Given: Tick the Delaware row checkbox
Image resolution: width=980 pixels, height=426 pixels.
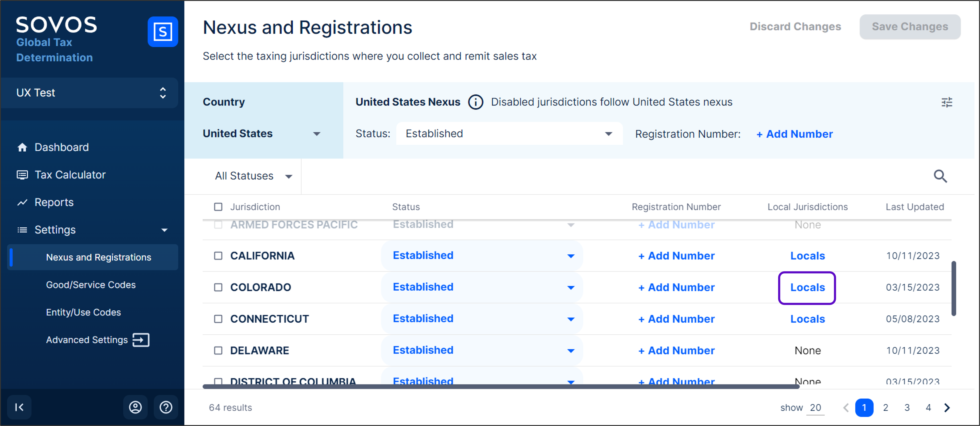Looking at the screenshot, I should pyautogui.click(x=218, y=350).
